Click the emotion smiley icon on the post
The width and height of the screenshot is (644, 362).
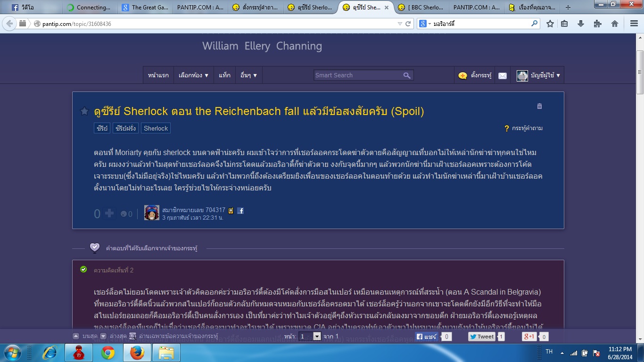click(x=124, y=214)
